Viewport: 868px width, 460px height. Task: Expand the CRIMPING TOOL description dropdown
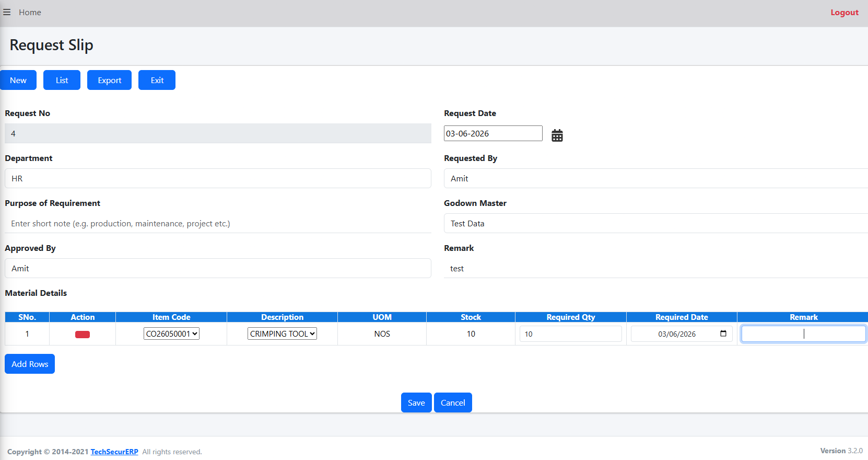282,333
